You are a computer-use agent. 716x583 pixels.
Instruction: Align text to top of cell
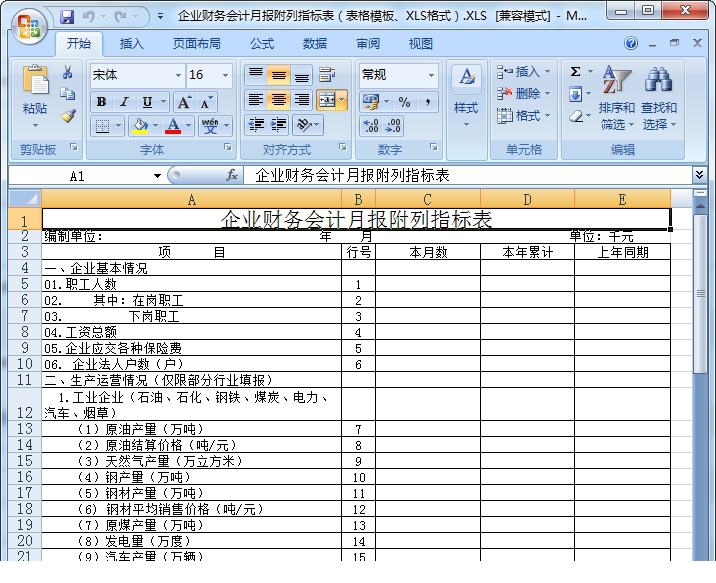256,75
